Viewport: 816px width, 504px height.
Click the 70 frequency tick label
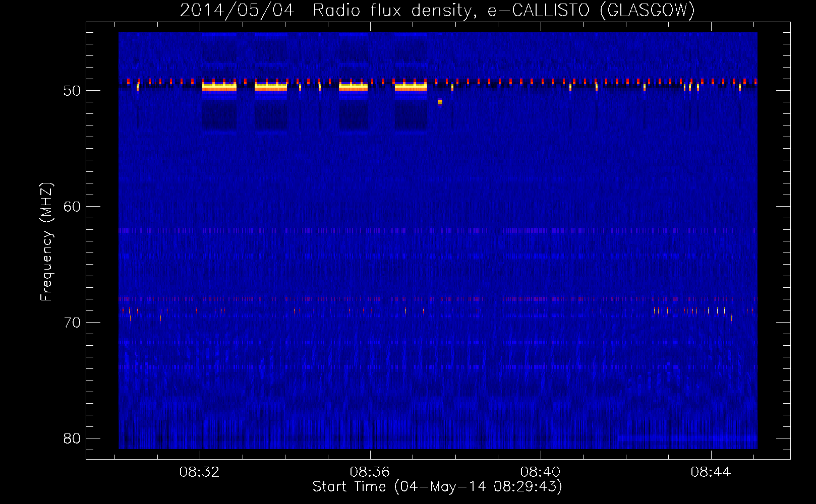click(x=72, y=323)
